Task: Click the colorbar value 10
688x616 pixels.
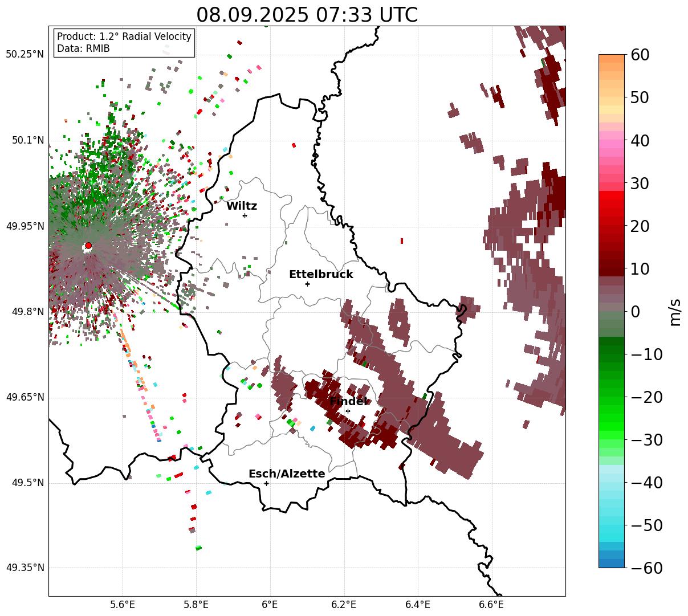Action: pyautogui.click(x=641, y=269)
